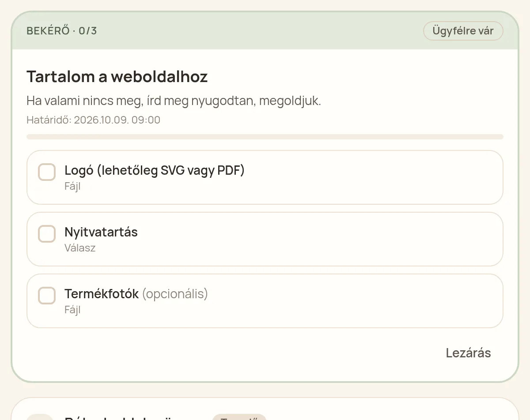Image resolution: width=530 pixels, height=420 pixels.
Task: Click the Ügyfélre vár status badge
Action: (463, 31)
